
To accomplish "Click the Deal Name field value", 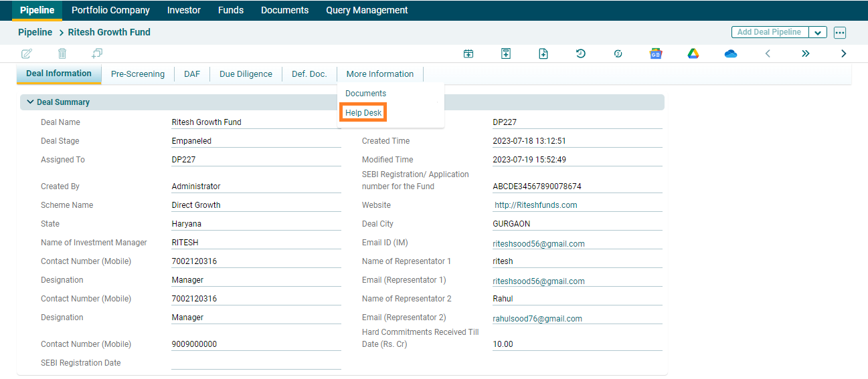I will coord(207,122).
